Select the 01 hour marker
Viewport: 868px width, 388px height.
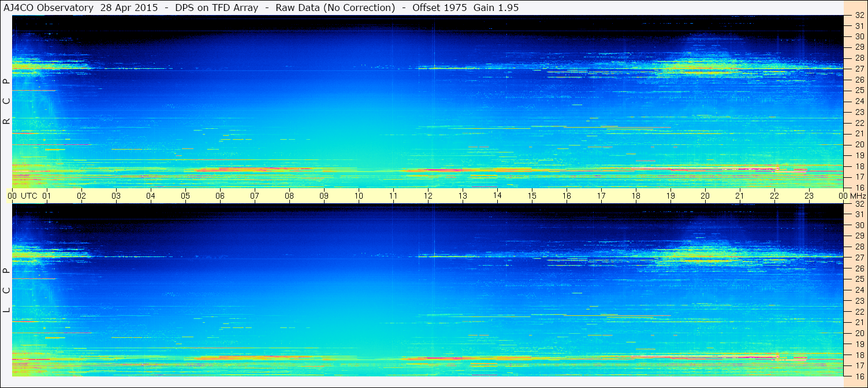click(x=47, y=196)
